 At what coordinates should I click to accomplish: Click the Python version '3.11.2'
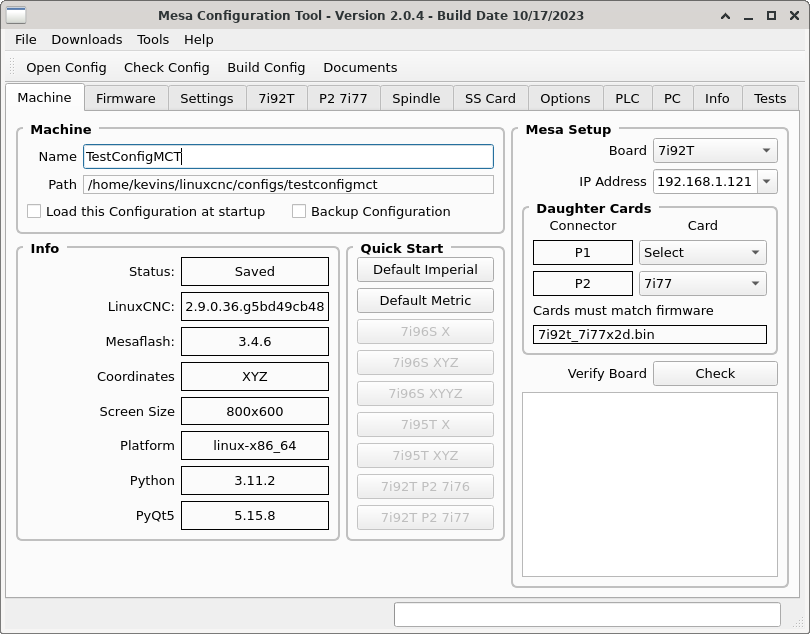255,481
